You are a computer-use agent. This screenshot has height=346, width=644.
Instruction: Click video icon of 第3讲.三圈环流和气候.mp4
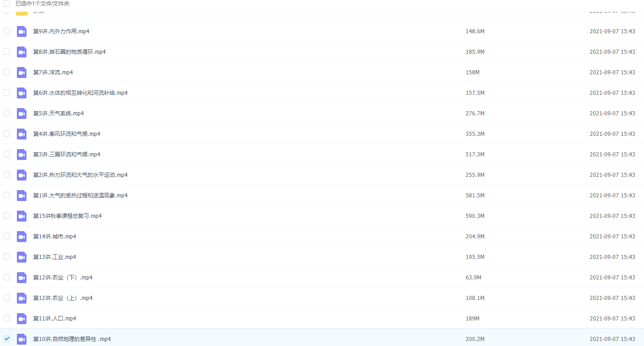click(x=21, y=155)
